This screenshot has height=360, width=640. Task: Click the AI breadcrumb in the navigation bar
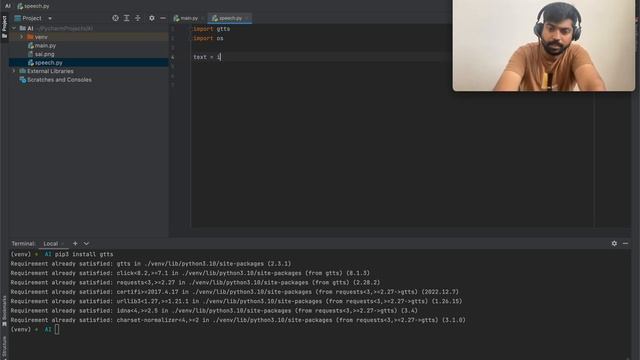8,6
